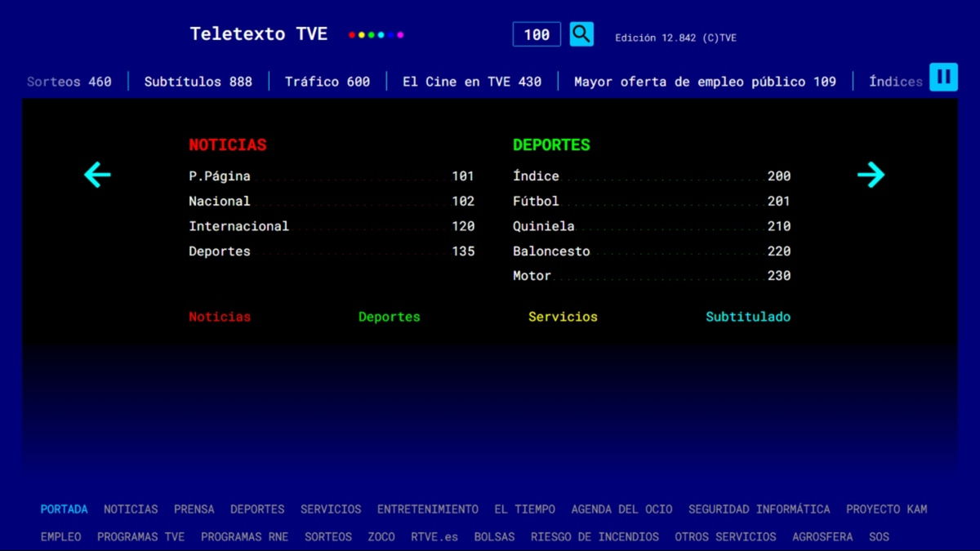Open Sorteos 460
This screenshot has height=551, width=980.
69,81
